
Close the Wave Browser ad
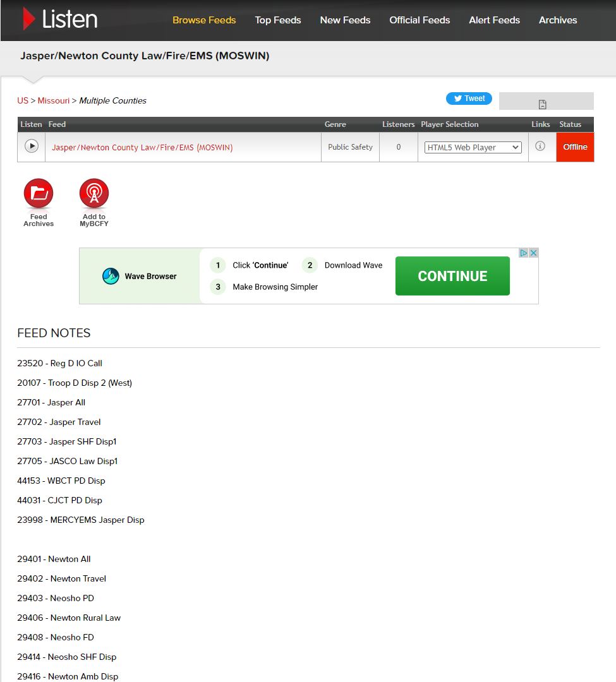(534, 253)
